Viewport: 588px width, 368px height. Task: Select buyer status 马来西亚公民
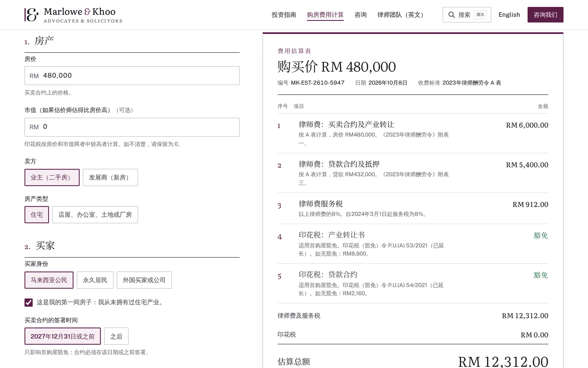[x=49, y=280]
